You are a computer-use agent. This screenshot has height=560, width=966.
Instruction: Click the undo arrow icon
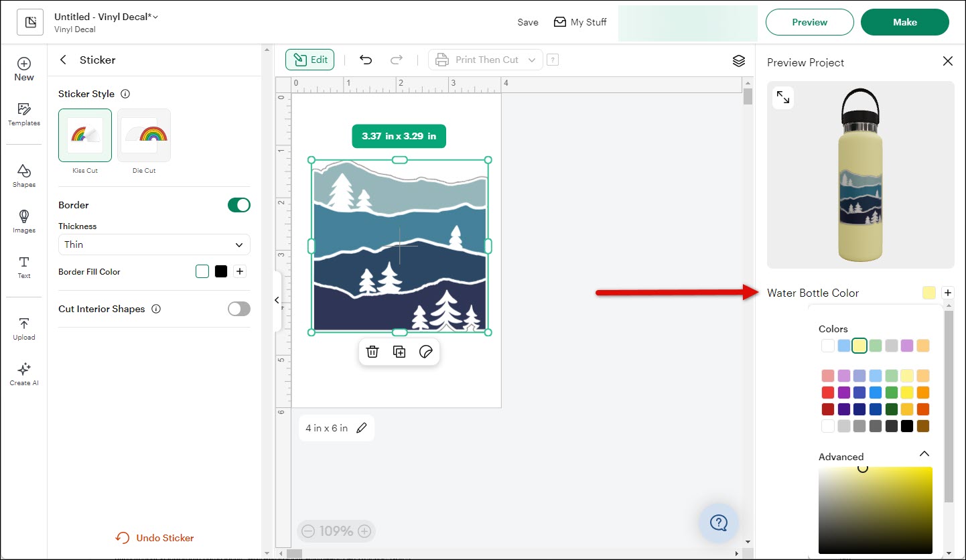click(366, 60)
